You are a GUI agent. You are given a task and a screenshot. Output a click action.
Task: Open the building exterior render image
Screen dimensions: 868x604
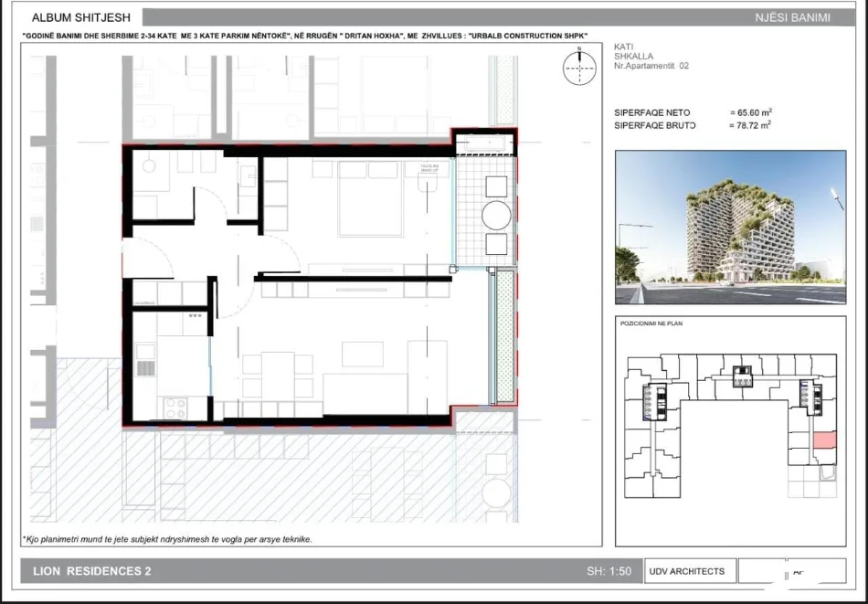730,227
